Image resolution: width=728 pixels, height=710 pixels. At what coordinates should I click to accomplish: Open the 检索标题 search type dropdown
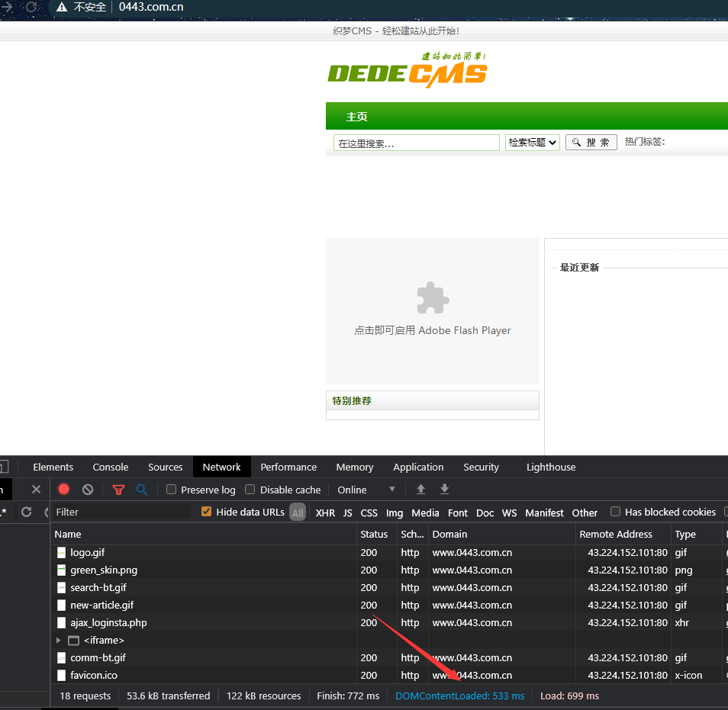pyautogui.click(x=533, y=143)
